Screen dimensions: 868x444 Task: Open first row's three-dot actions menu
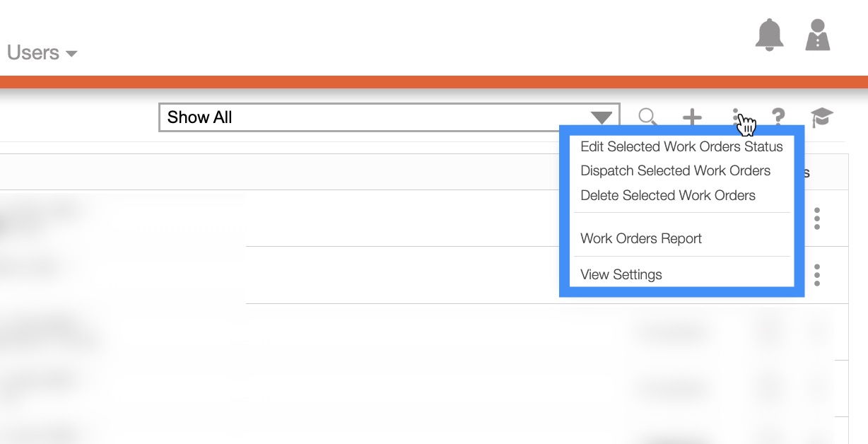coord(817,218)
